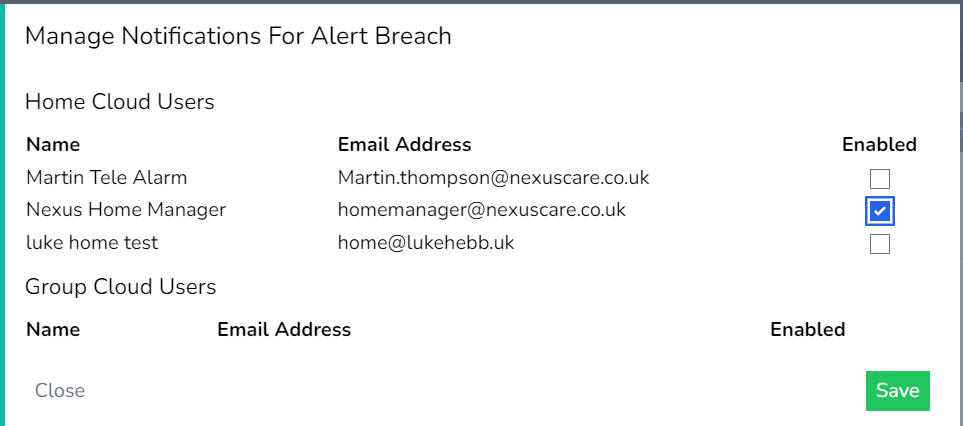Screen dimensions: 963x426
Task: Click the green Save button
Action: point(897,391)
